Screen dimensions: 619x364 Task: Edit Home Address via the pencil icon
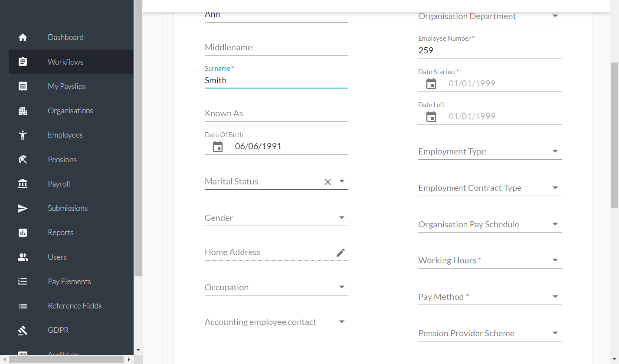pos(341,253)
